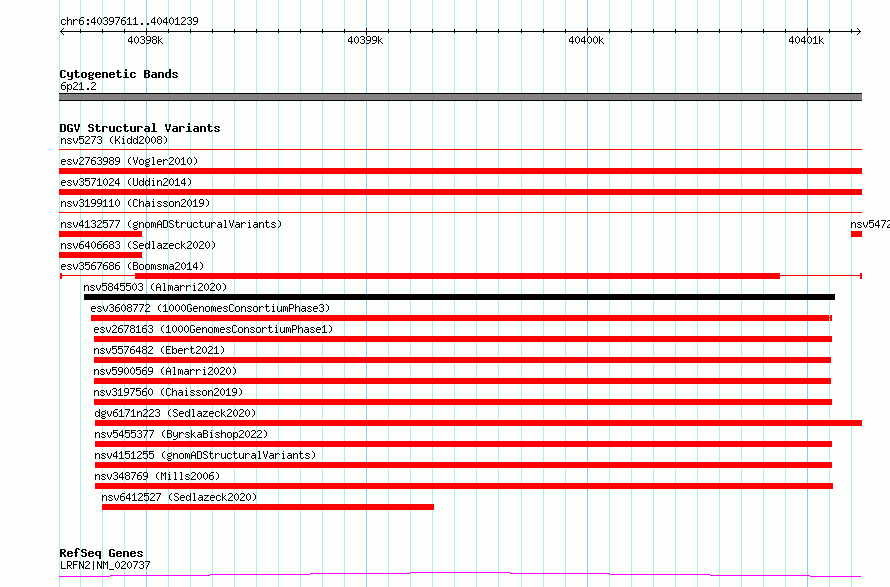Click the left arrow of the ruler
890x587 pixels.
point(62,32)
